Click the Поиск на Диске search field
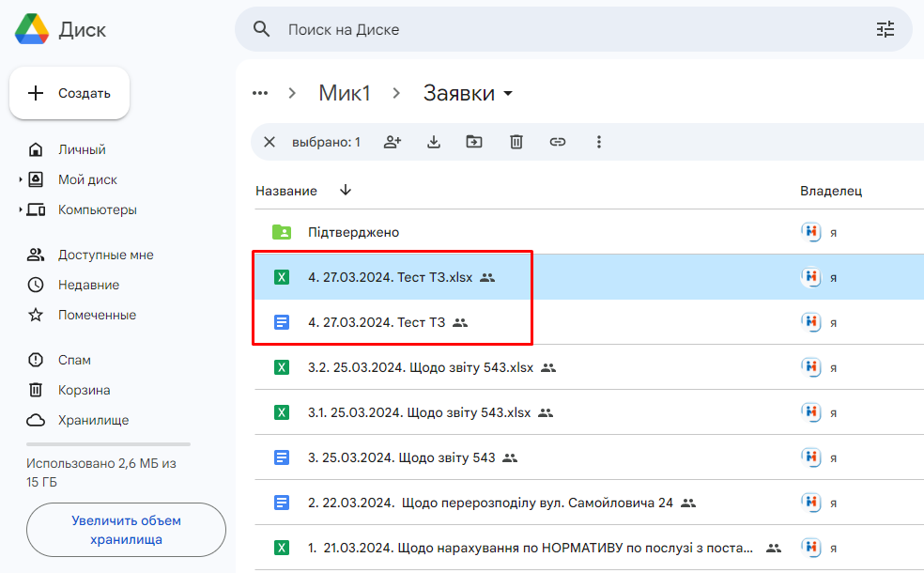Viewport: 924px width, 573px height. pos(563,29)
